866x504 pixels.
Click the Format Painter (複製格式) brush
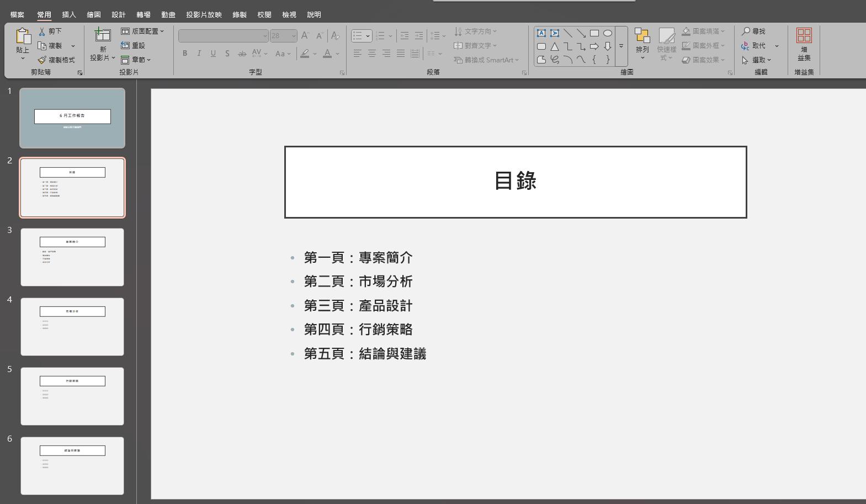42,60
